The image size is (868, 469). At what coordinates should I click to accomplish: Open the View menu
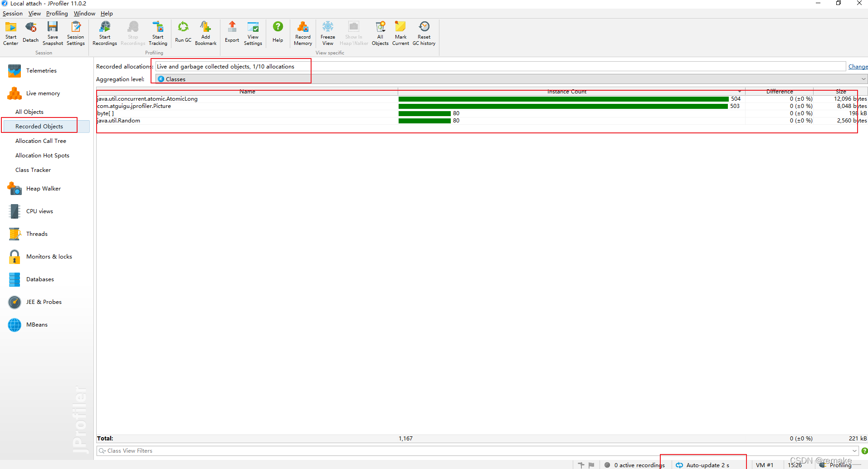tap(34, 14)
